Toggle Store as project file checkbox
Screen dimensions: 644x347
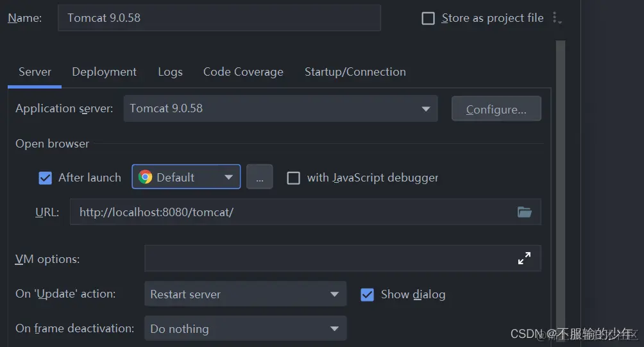click(428, 19)
